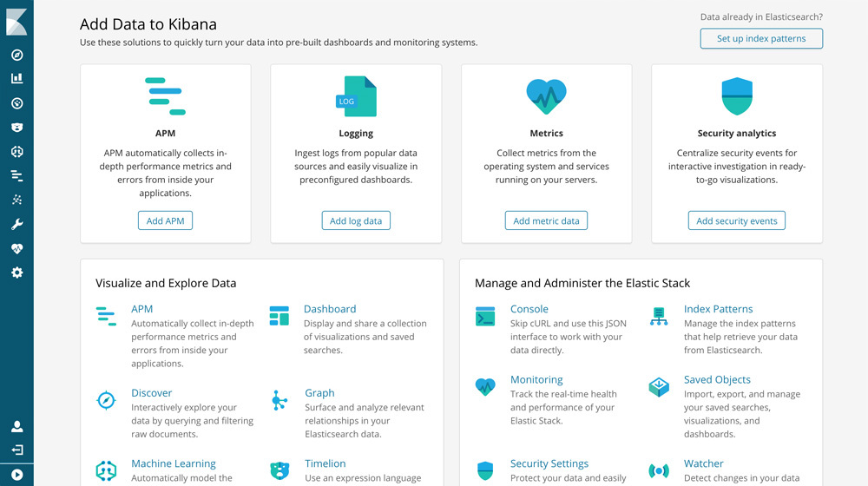Screen dimensions: 868x486
Task: Click the logout icon in the sidebar
Action: point(16,450)
